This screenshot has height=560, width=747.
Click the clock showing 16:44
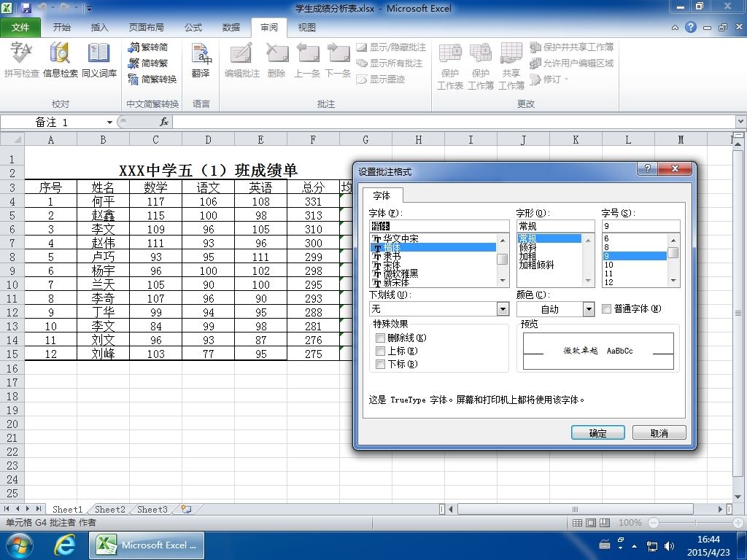(708, 540)
